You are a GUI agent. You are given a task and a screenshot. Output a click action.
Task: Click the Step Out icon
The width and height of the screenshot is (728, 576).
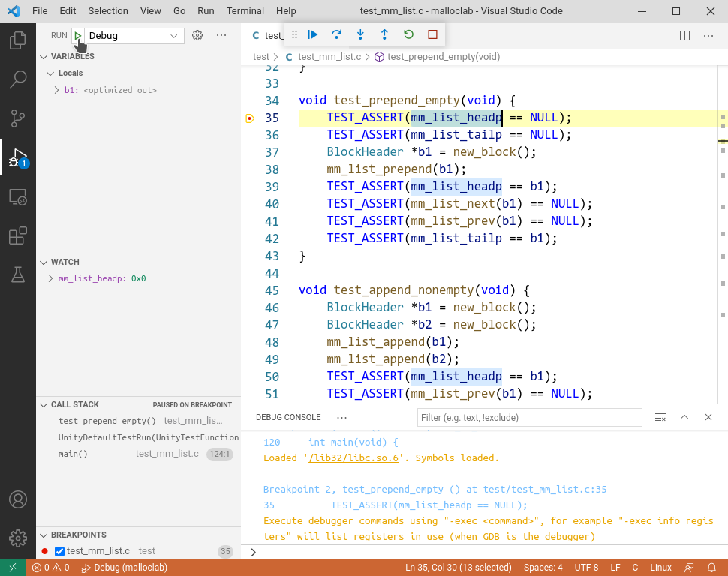point(384,34)
